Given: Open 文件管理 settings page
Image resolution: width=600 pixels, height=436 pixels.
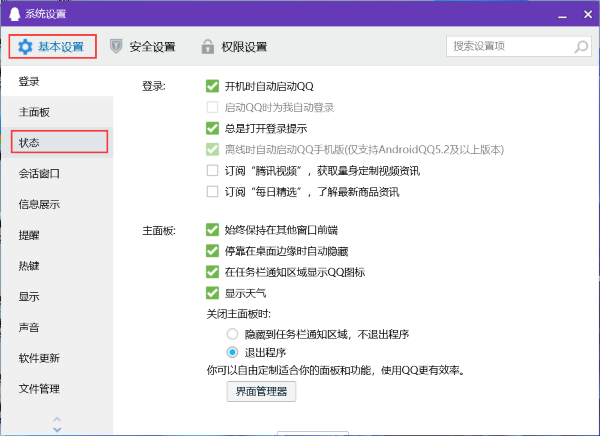Looking at the screenshot, I should pyautogui.click(x=40, y=388).
